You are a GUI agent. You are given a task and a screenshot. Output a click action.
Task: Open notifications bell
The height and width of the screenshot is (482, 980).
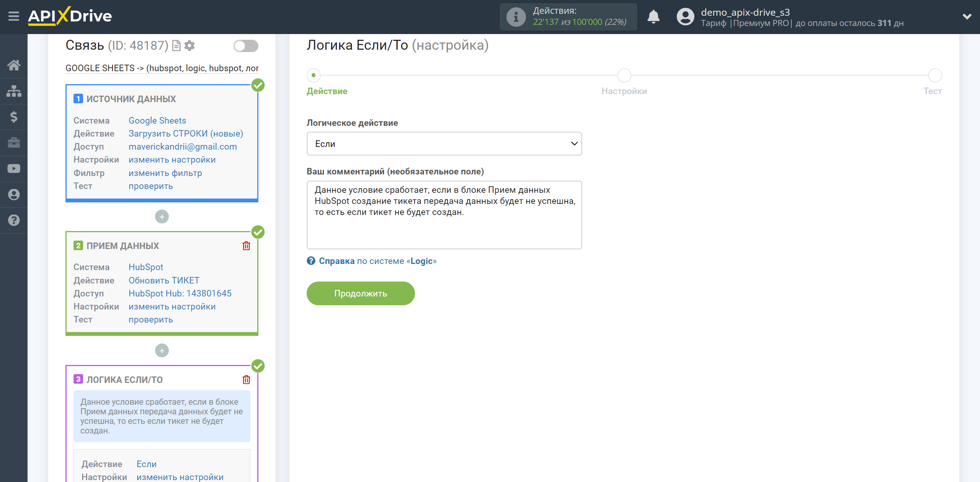653,17
